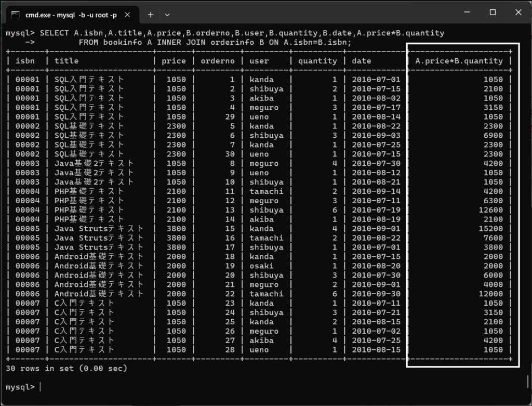Expand the new tab profile dropdown chevron

click(x=167, y=15)
